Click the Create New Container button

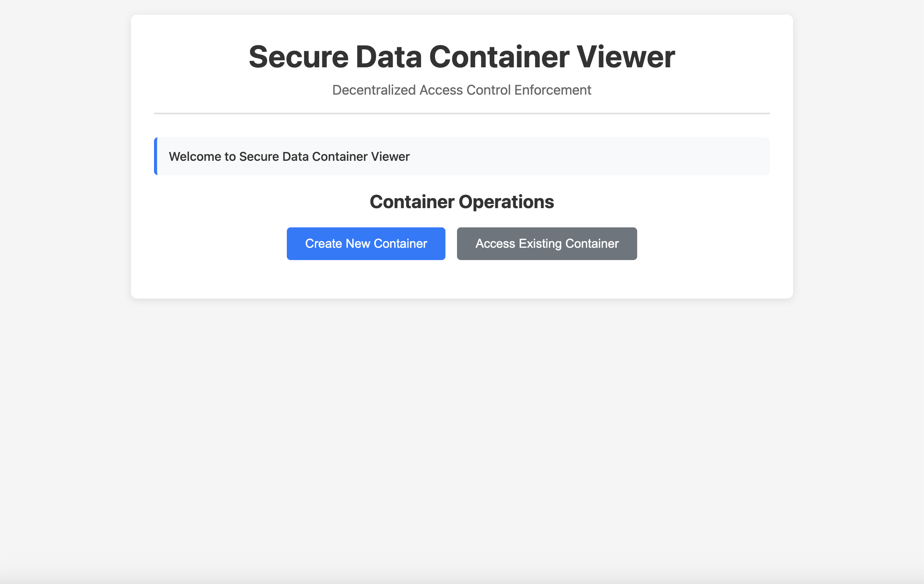click(366, 244)
